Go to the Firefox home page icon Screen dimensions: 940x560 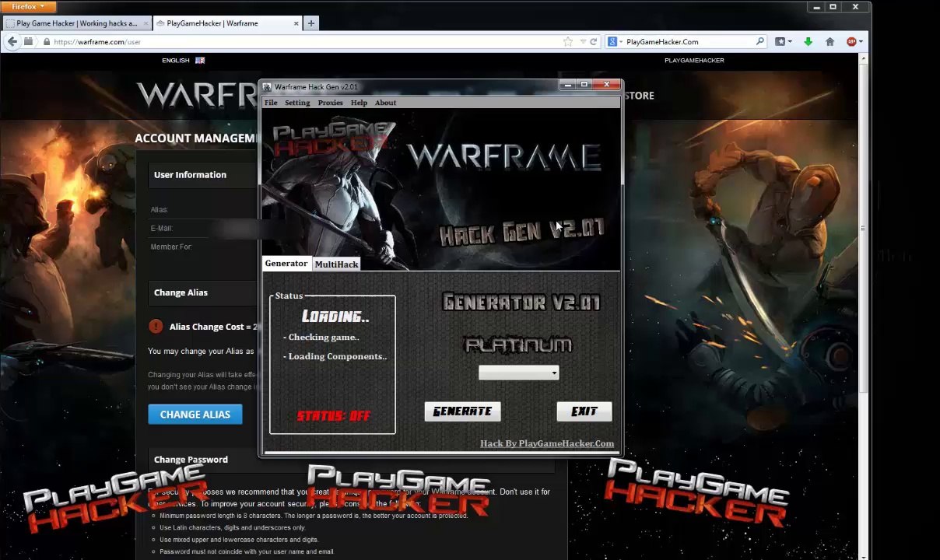pos(830,42)
